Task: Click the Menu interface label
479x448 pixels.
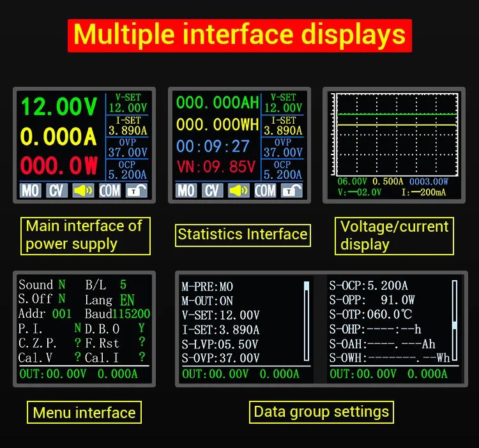Action: (x=84, y=413)
